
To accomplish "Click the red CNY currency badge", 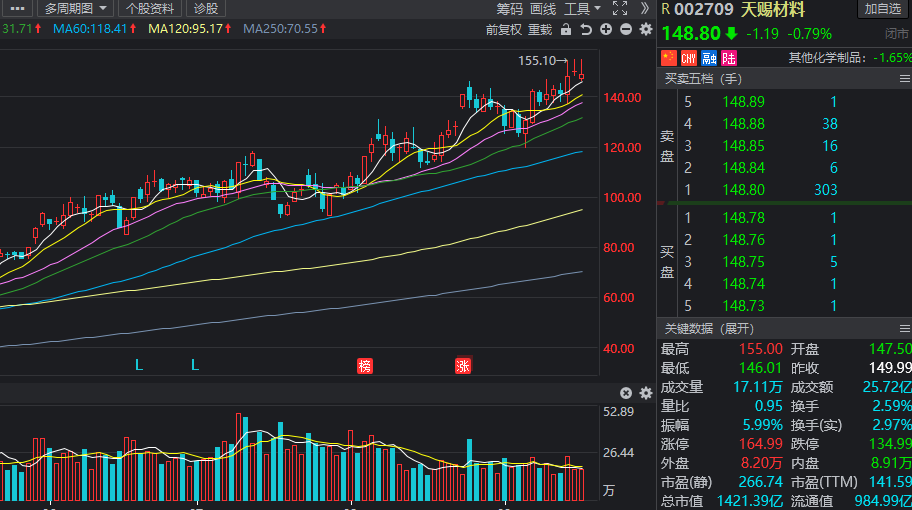I will pos(688,58).
